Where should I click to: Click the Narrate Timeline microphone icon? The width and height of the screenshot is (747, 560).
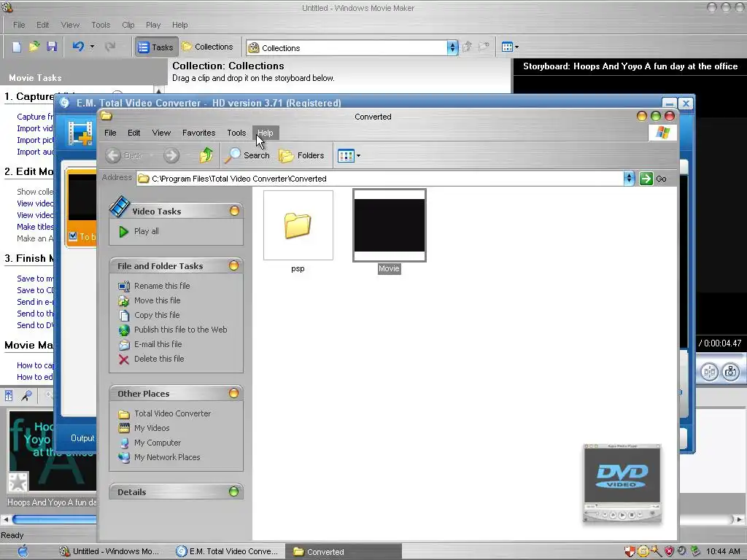(27, 395)
